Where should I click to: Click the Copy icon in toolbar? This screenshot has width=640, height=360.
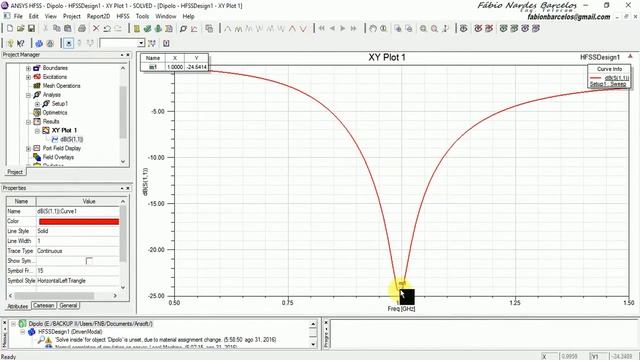pos(57,29)
